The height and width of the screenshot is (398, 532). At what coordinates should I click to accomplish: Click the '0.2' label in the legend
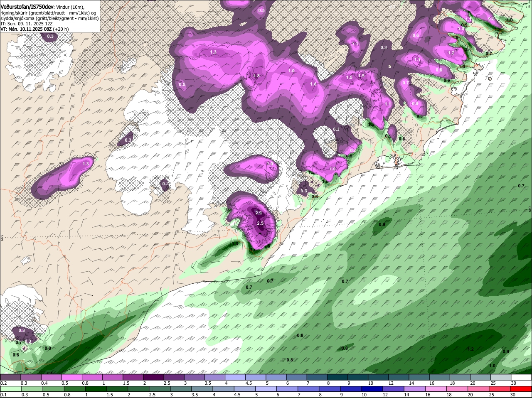pyautogui.click(x=4, y=383)
